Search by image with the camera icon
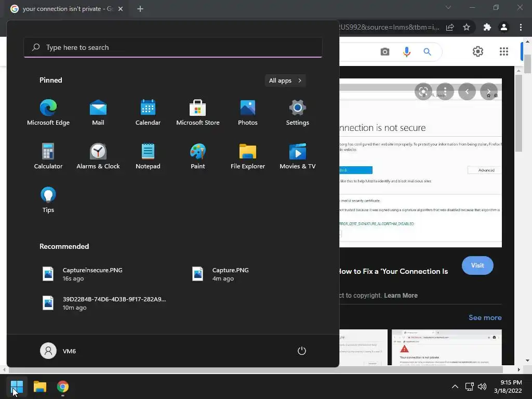Image resolution: width=532 pixels, height=399 pixels. [x=385, y=51]
